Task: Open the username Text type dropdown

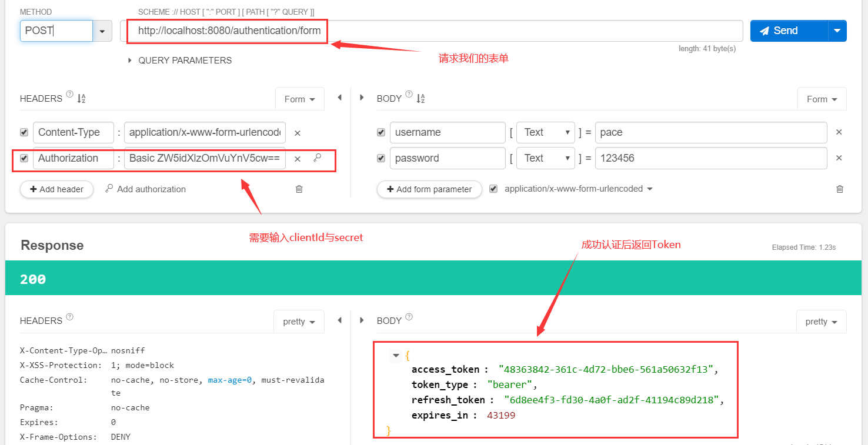Action: 545,132
